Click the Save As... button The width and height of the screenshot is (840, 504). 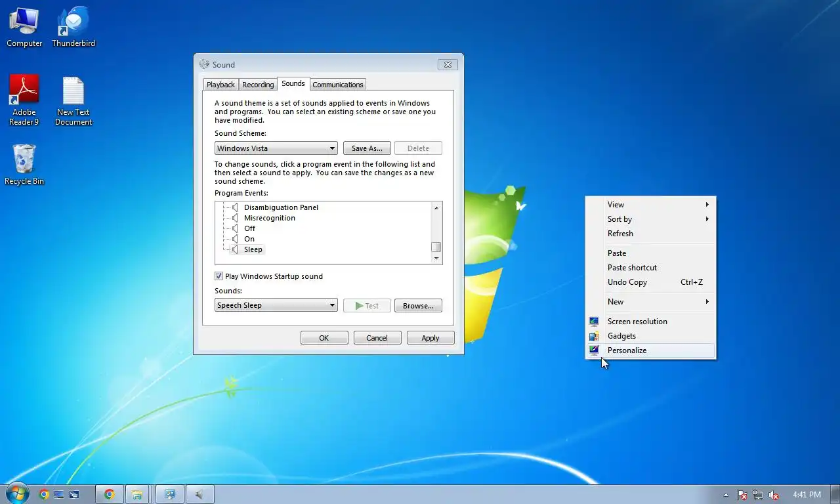point(367,148)
